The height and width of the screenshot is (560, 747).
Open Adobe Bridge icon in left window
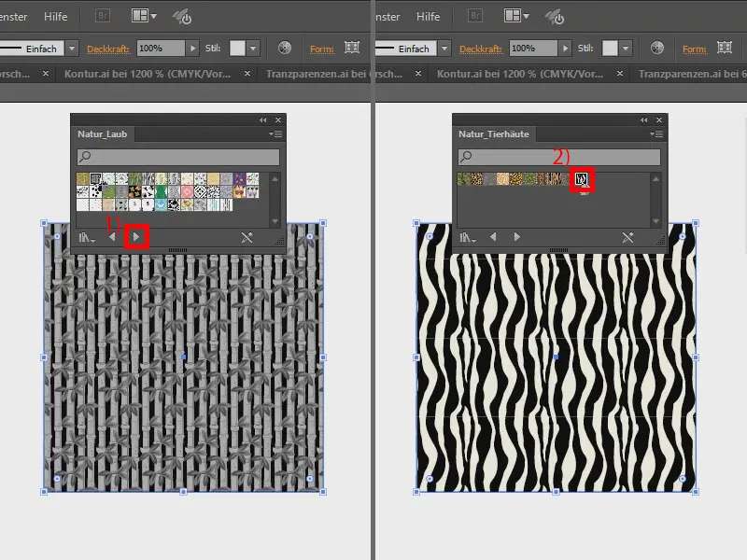[x=103, y=16]
